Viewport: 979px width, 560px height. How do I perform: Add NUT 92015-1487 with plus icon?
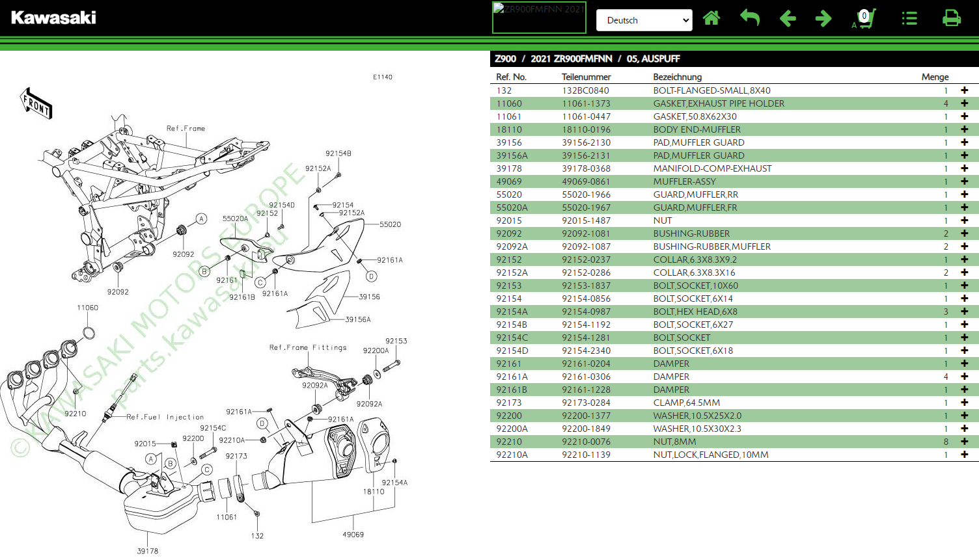(x=964, y=220)
